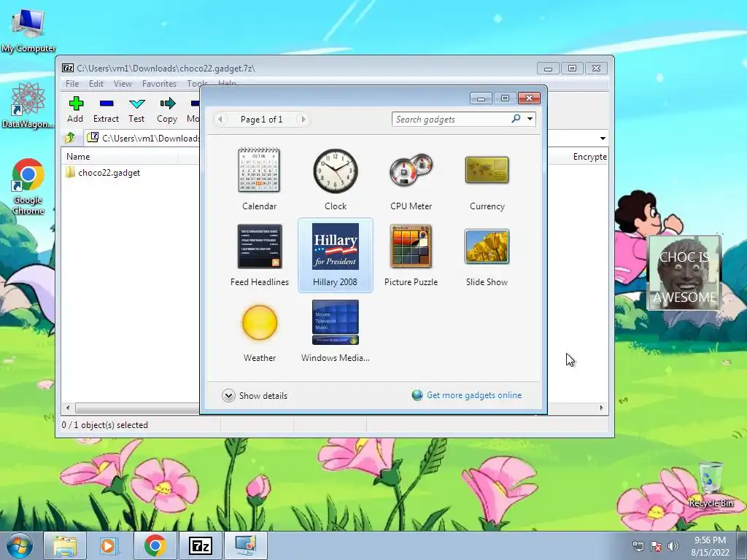The width and height of the screenshot is (747, 560).
Task: Click the Windows Start button
Action: (20, 545)
